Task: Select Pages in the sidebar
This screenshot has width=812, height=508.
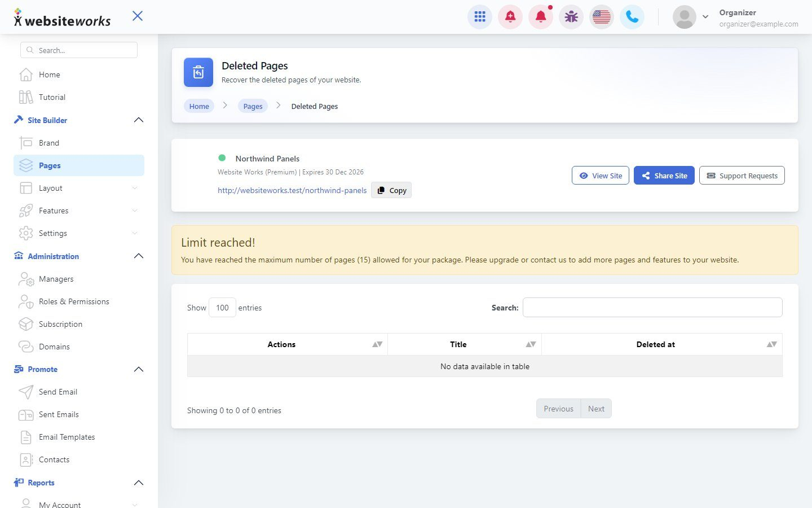Action: coord(79,165)
